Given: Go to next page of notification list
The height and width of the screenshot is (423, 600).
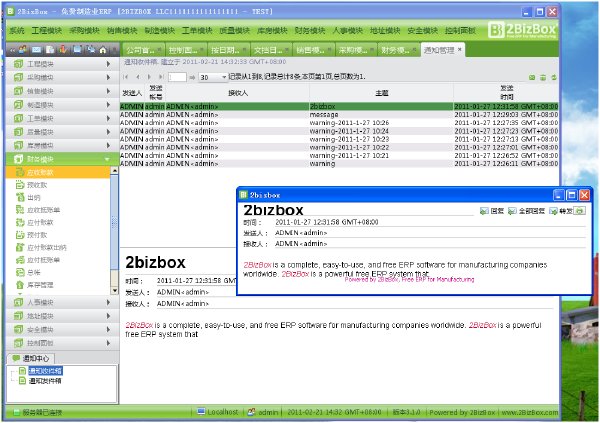Looking at the screenshot, I should pyautogui.click(x=149, y=77).
